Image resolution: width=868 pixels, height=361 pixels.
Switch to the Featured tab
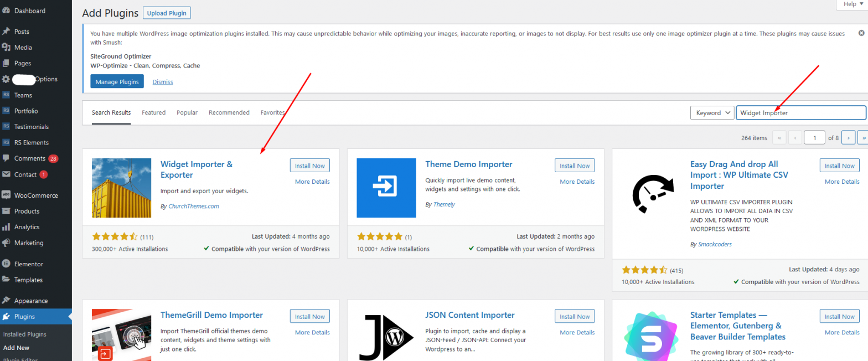[153, 112]
